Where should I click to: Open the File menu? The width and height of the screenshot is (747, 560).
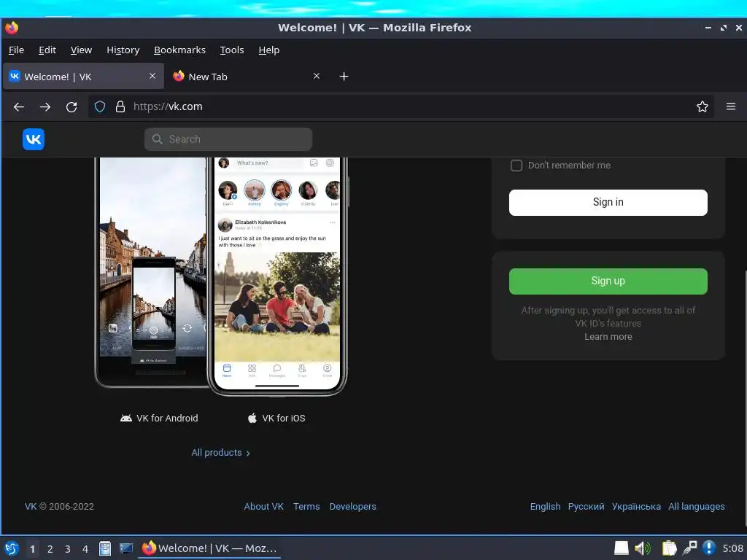click(x=16, y=50)
